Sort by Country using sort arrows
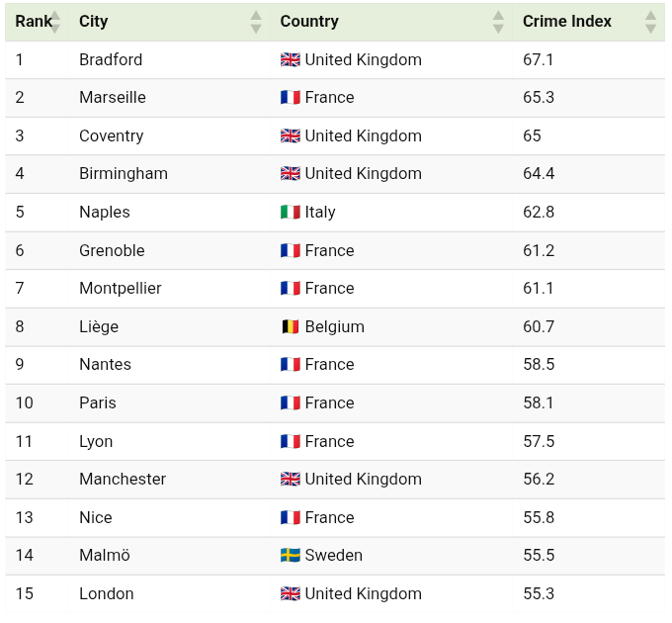 click(499, 22)
